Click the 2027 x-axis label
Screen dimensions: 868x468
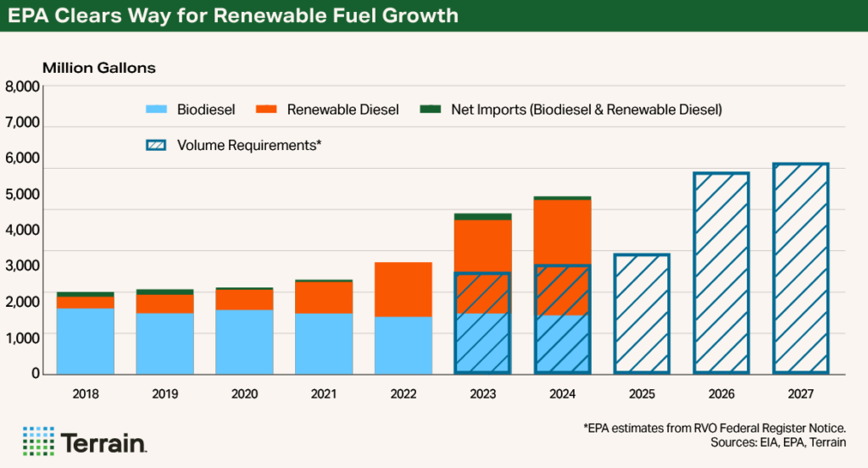800,393
